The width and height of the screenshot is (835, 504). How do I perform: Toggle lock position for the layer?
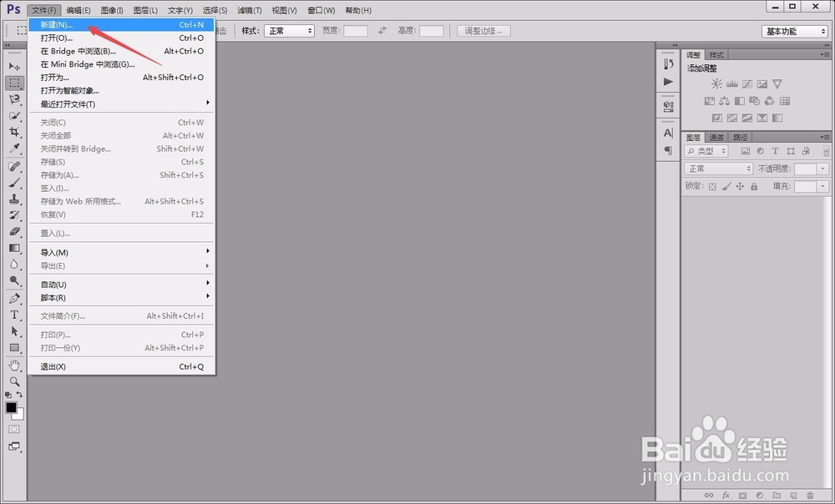740,186
